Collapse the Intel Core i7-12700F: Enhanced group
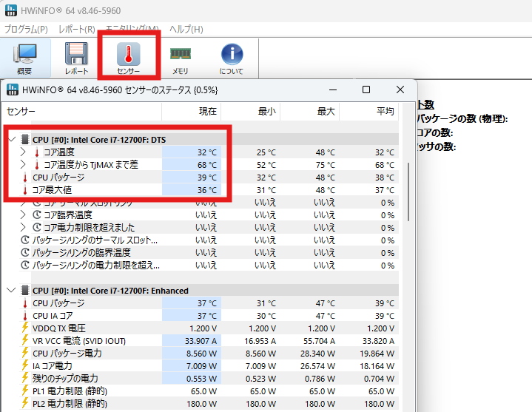Viewport: 532px width, 412px height. click(12, 290)
